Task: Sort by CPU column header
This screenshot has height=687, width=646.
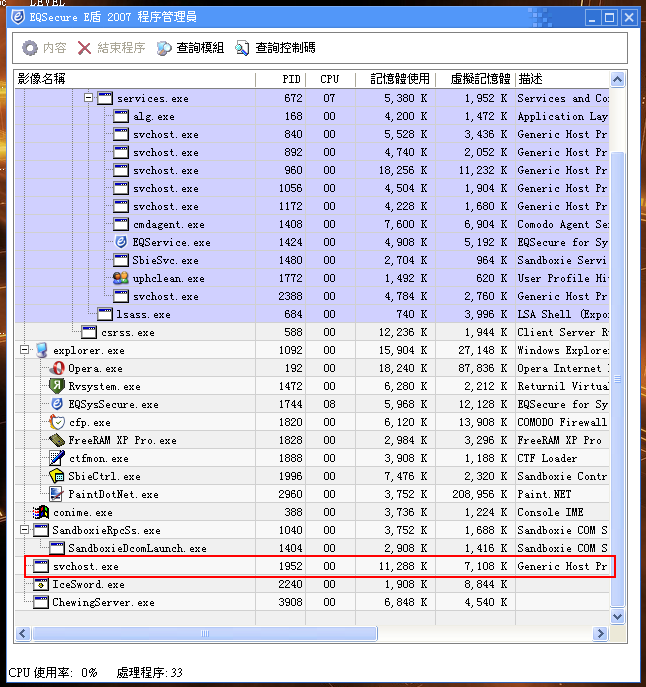Action: (x=330, y=79)
